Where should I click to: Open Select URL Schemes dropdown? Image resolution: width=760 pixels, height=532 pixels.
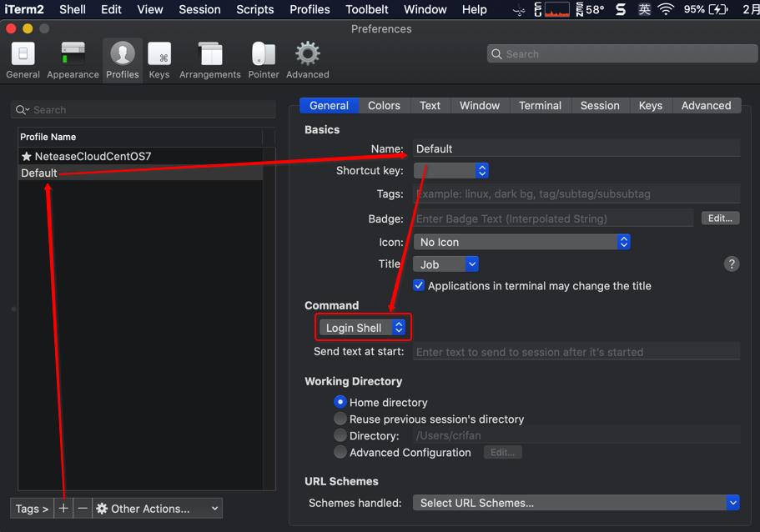[576, 503]
